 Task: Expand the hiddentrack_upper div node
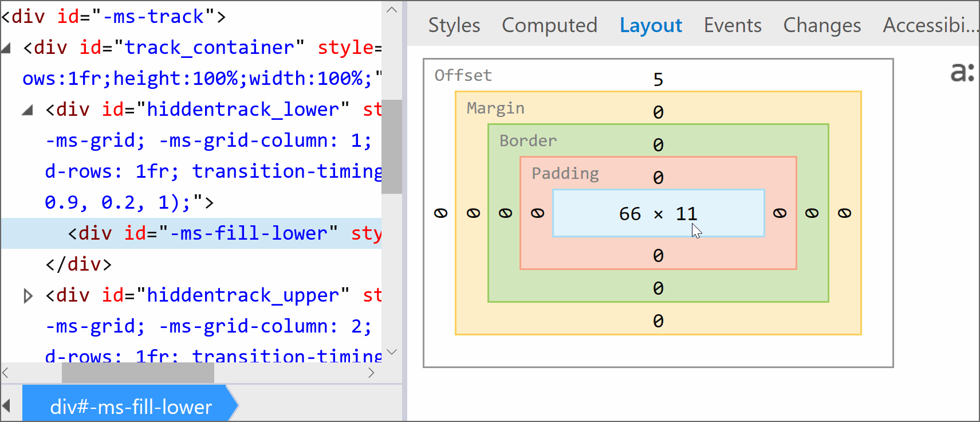(x=27, y=296)
